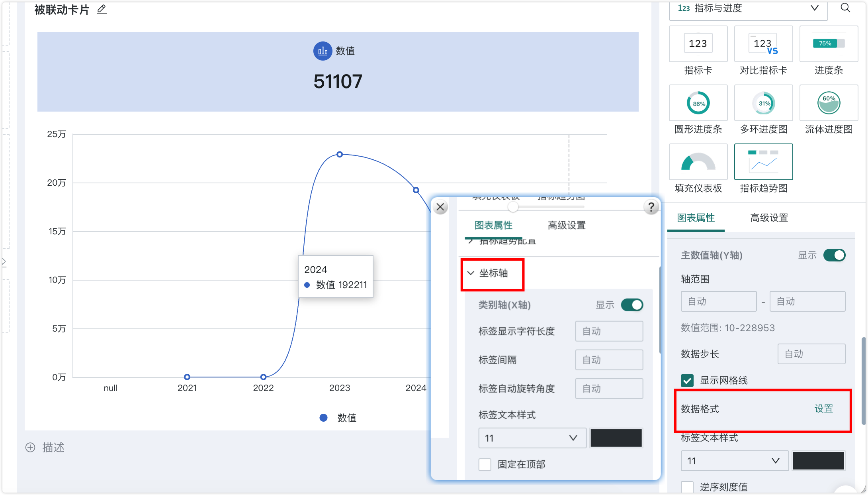Switch to 高级设置 tab in popup
This screenshot has width=868, height=495.
coord(567,225)
